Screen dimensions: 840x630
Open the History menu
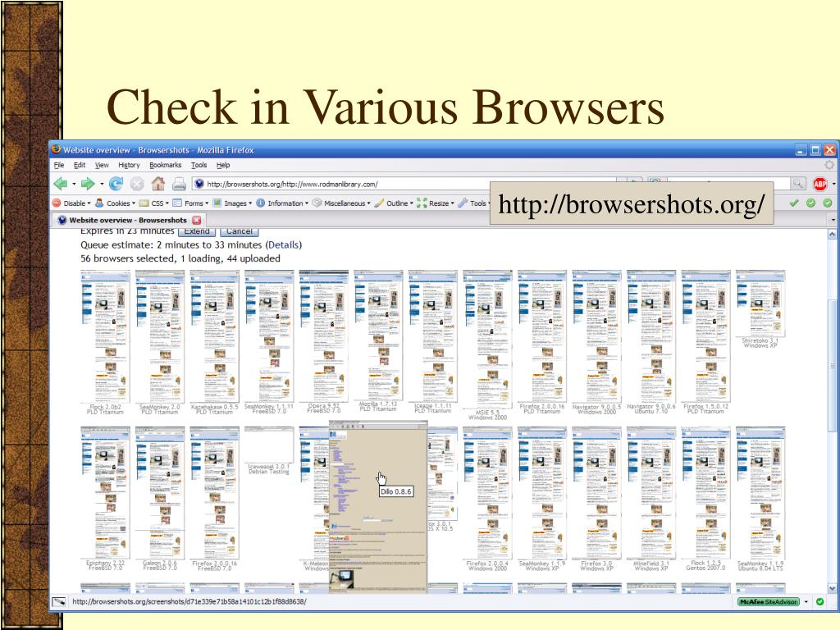pyautogui.click(x=129, y=165)
